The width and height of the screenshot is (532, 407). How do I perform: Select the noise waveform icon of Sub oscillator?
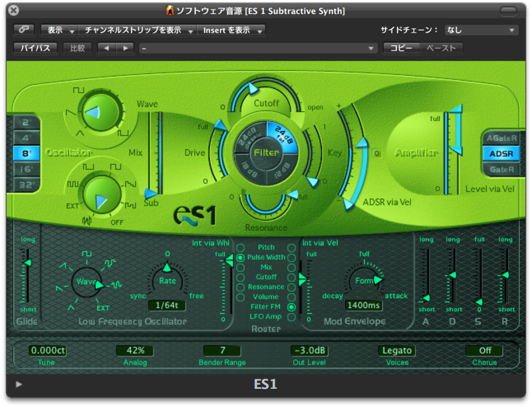(x=87, y=221)
